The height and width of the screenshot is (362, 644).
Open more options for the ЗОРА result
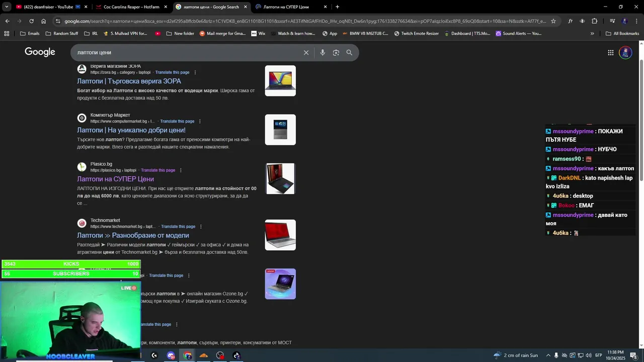[x=195, y=72]
